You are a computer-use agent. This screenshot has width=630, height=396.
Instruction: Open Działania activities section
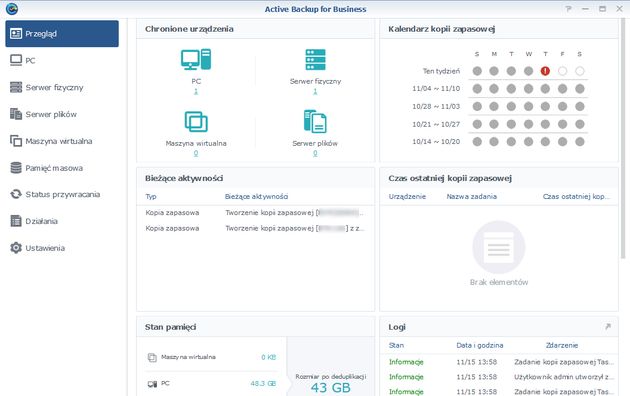(62, 221)
